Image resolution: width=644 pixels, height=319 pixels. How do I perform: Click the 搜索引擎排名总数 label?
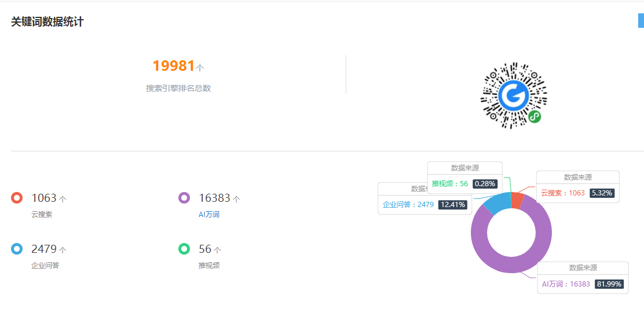click(178, 88)
